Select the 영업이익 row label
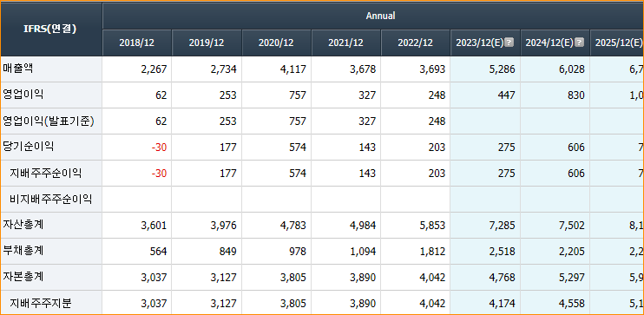The width and height of the screenshot is (644, 315). [x=23, y=95]
